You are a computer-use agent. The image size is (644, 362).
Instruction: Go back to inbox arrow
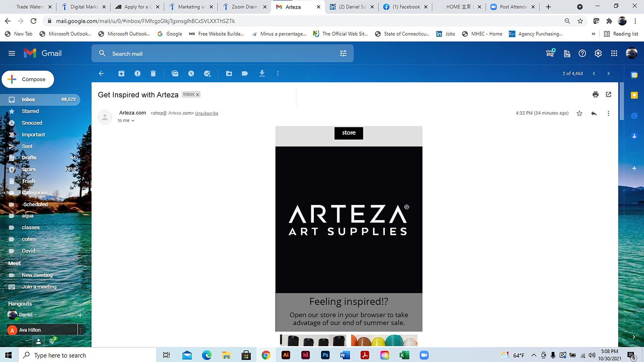[101, 74]
